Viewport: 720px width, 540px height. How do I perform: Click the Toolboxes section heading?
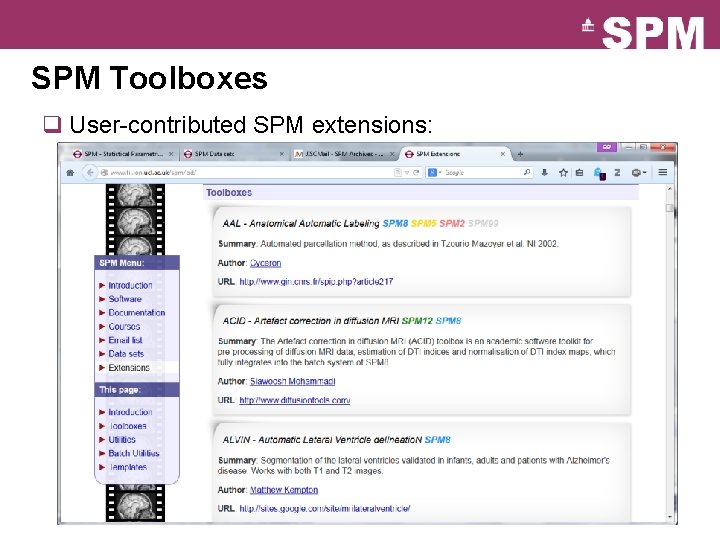point(229,193)
